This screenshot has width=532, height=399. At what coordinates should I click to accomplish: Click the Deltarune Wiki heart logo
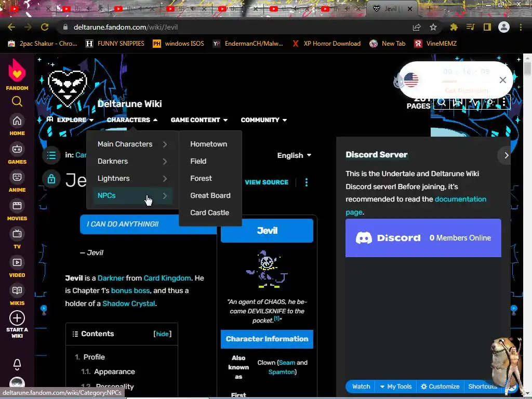click(x=68, y=87)
